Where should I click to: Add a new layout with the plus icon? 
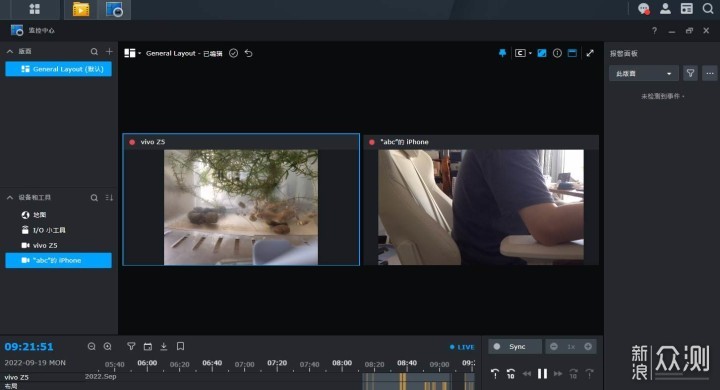[109, 51]
